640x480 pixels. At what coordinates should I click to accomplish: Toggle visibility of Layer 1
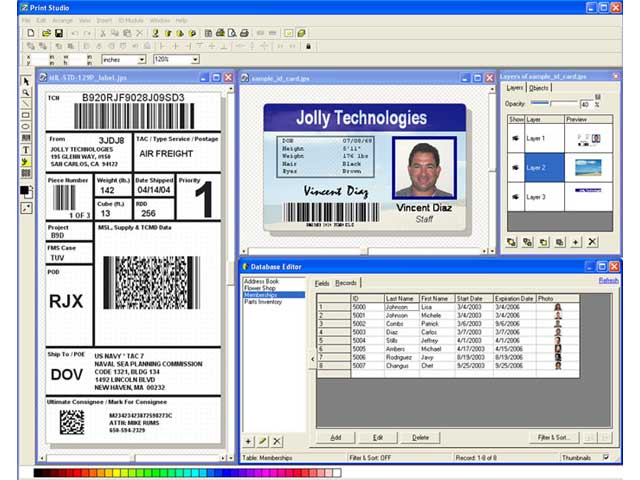click(516, 138)
